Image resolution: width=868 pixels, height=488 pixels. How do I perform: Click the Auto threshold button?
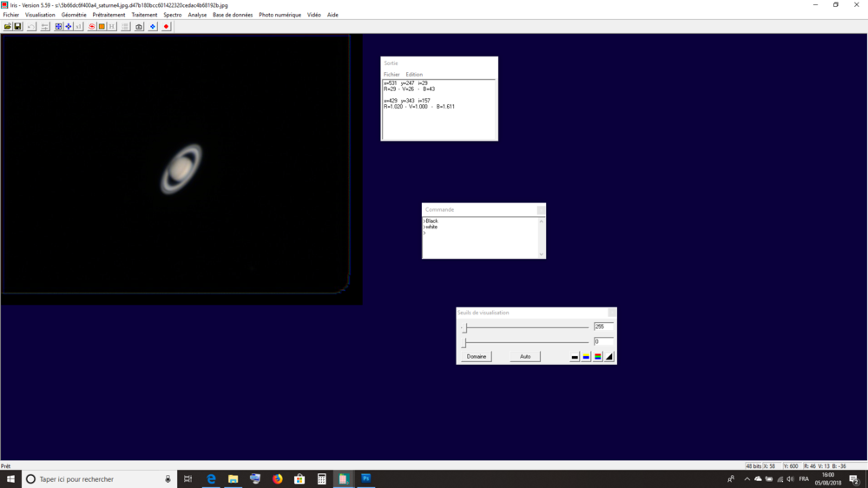click(x=525, y=357)
